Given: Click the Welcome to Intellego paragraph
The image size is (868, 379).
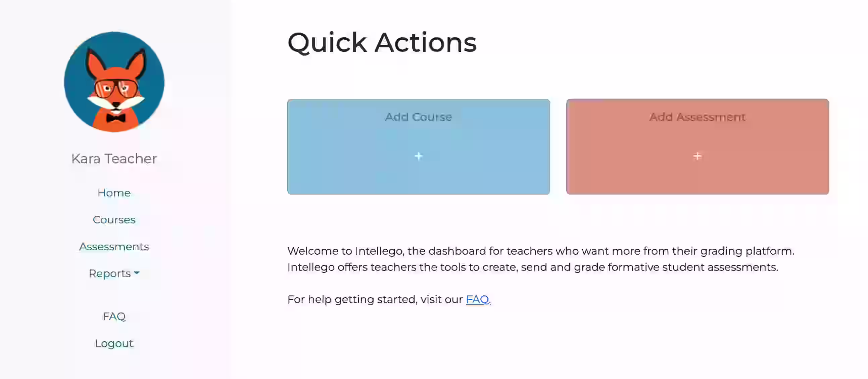Looking at the screenshot, I should (x=541, y=259).
